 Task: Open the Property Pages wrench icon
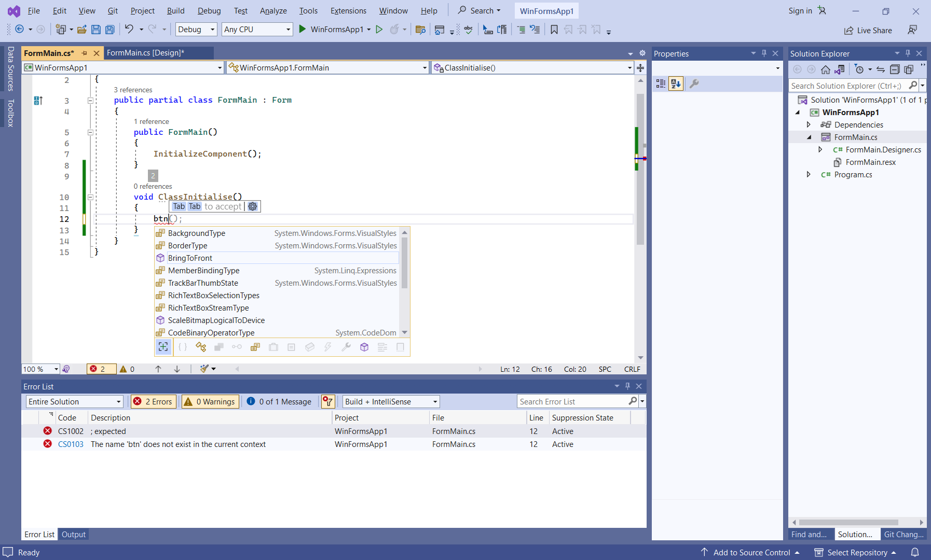694,83
